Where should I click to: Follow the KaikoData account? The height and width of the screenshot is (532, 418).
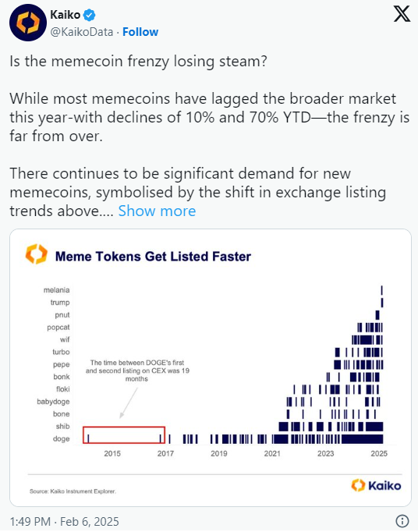point(140,32)
